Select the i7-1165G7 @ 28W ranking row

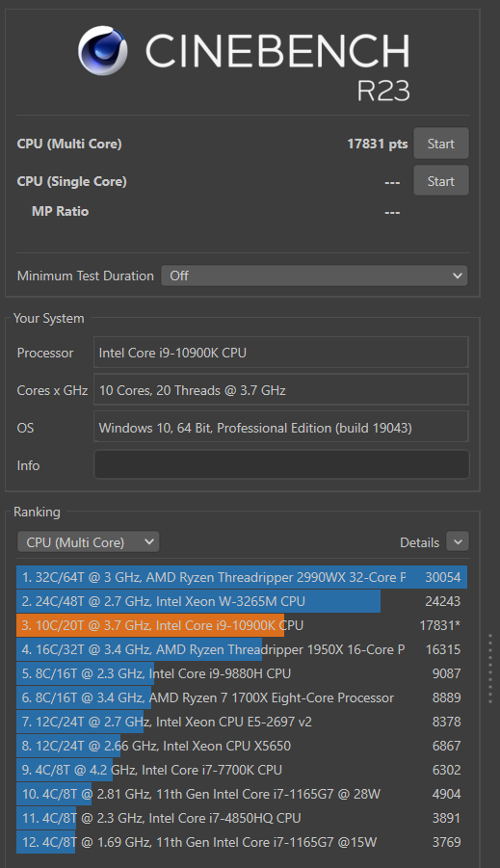[242, 794]
